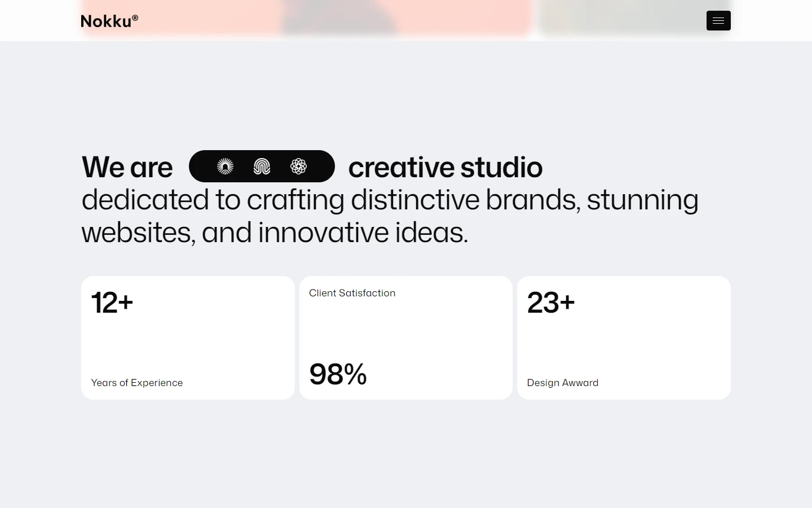
Task: Select the 98% satisfaction figure
Action: coord(338,374)
